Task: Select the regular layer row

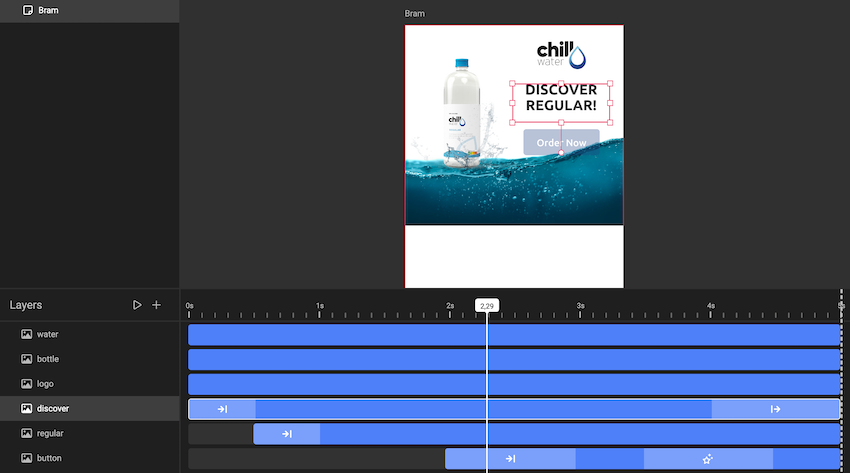Action: pos(89,433)
